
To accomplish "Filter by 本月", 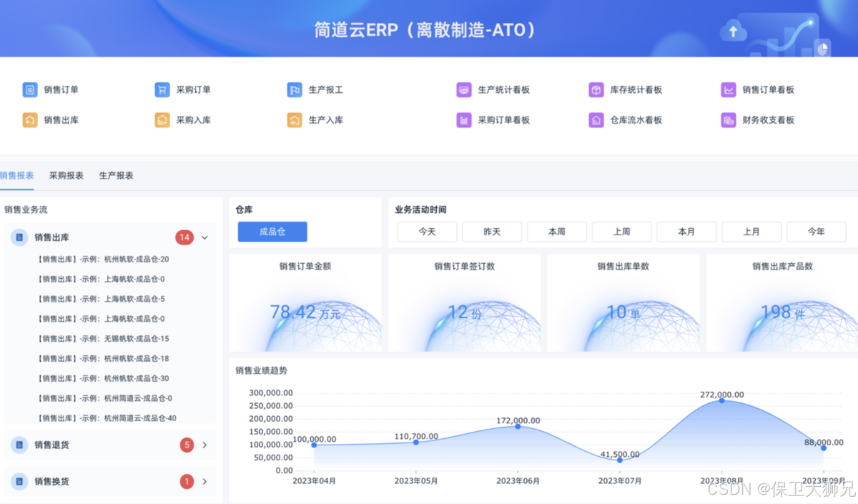I will click(686, 232).
